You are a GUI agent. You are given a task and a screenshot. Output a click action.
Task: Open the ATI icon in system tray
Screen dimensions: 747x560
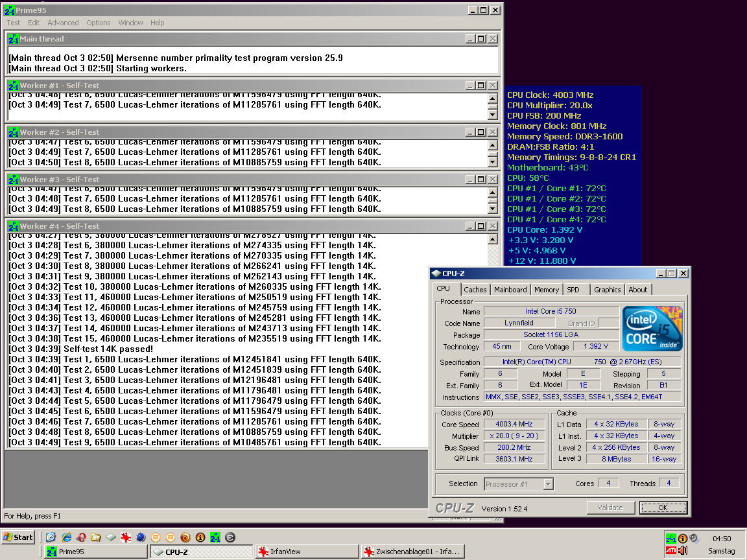point(671,552)
